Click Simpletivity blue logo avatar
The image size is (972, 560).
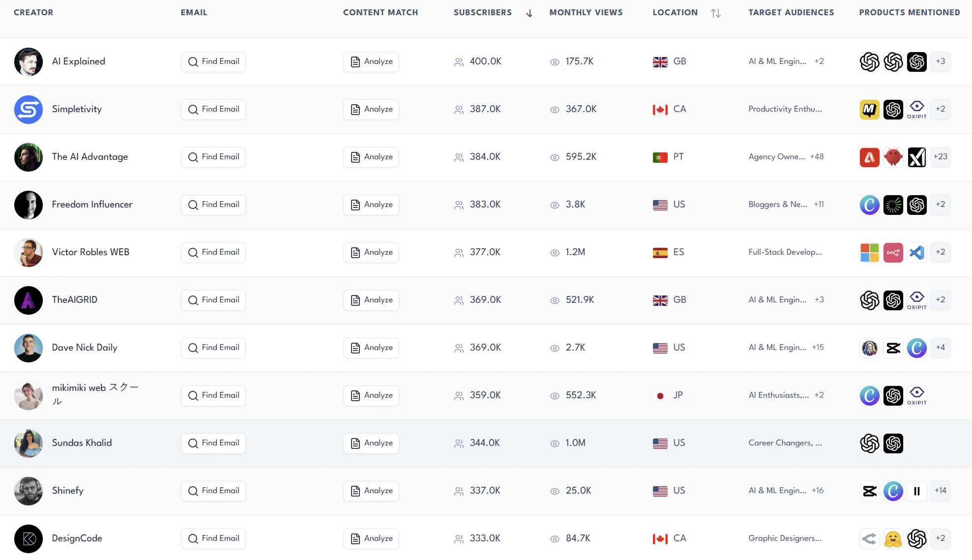(x=29, y=110)
